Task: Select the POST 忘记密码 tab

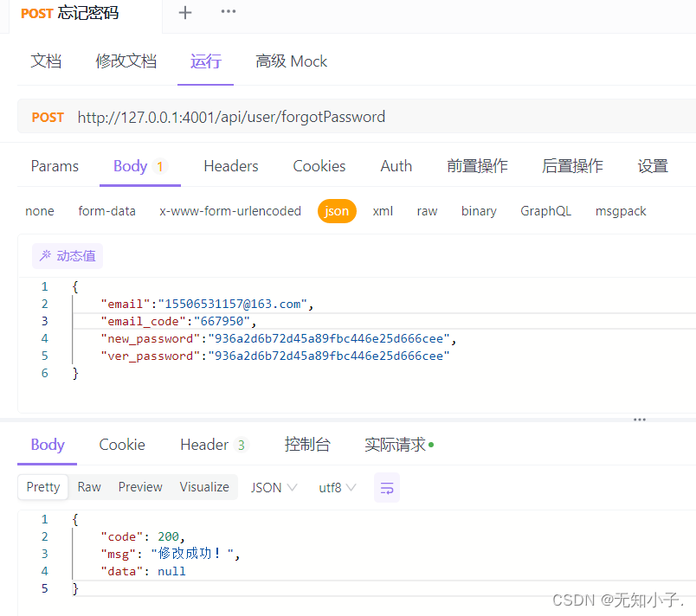Action: click(70, 13)
